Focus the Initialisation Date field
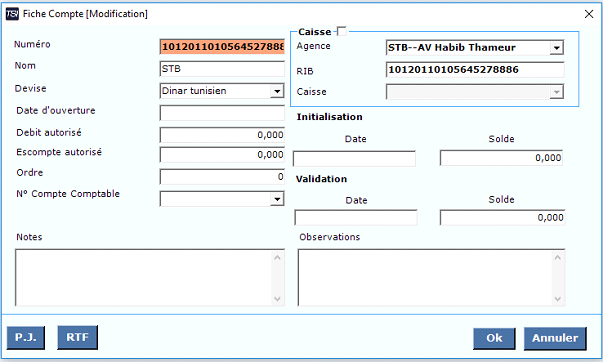The height and width of the screenshot is (363, 605). click(x=354, y=159)
